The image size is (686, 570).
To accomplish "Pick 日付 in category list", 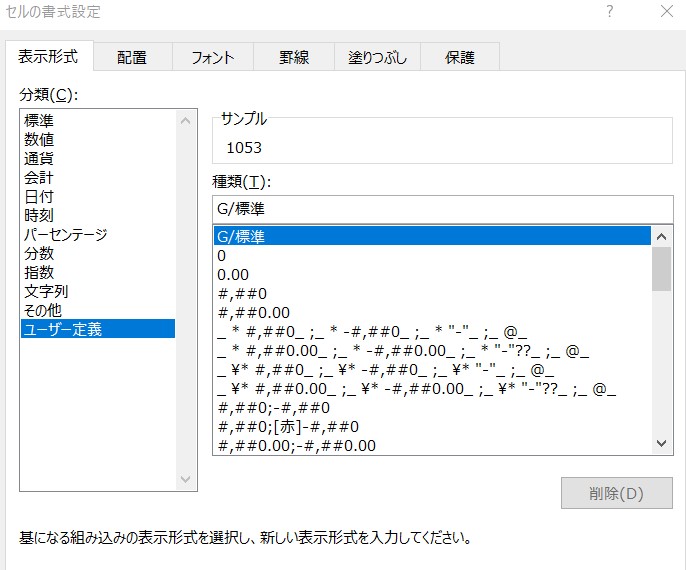I will 98,196.
